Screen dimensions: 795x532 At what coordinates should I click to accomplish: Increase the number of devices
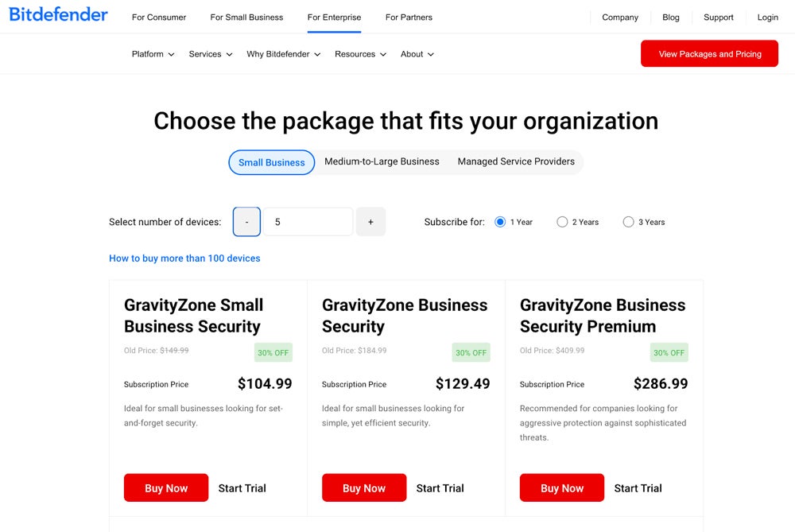pos(370,222)
